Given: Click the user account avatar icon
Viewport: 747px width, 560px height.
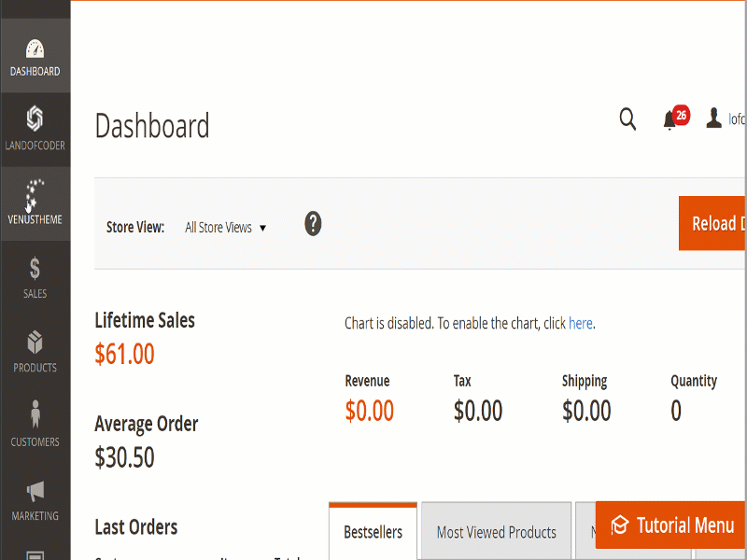Looking at the screenshot, I should pyautogui.click(x=714, y=119).
